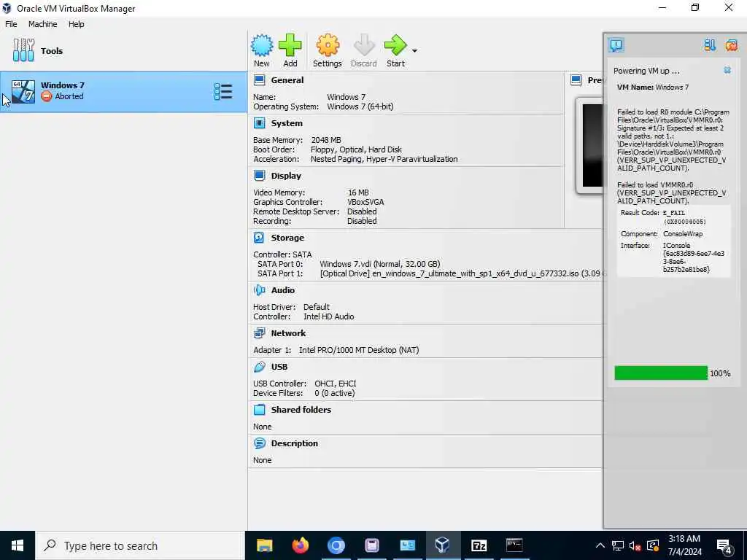Toggle the notification center icon
The image size is (747, 560).
[x=616, y=45]
